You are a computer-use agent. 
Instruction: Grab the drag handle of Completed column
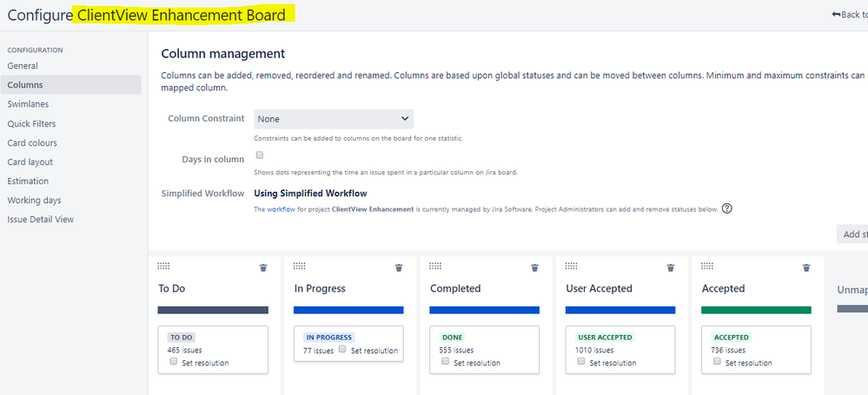click(x=435, y=267)
